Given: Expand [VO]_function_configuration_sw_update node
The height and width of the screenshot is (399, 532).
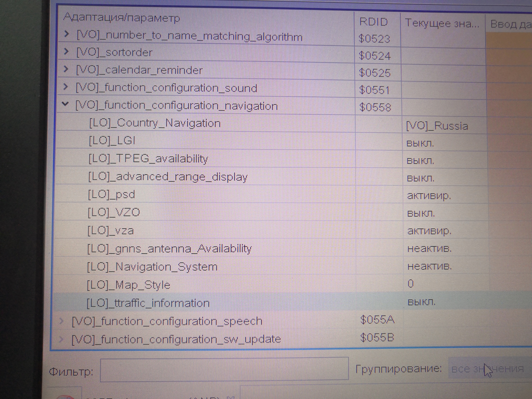Looking at the screenshot, I should (x=61, y=339).
